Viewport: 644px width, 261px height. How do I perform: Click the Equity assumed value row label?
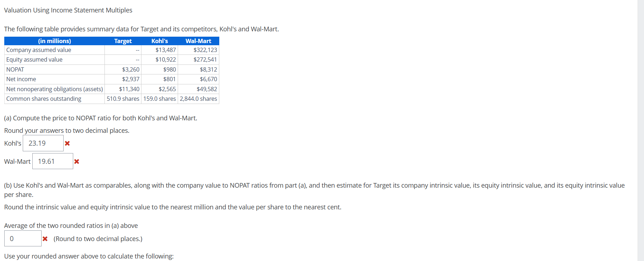[x=34, y=59]
